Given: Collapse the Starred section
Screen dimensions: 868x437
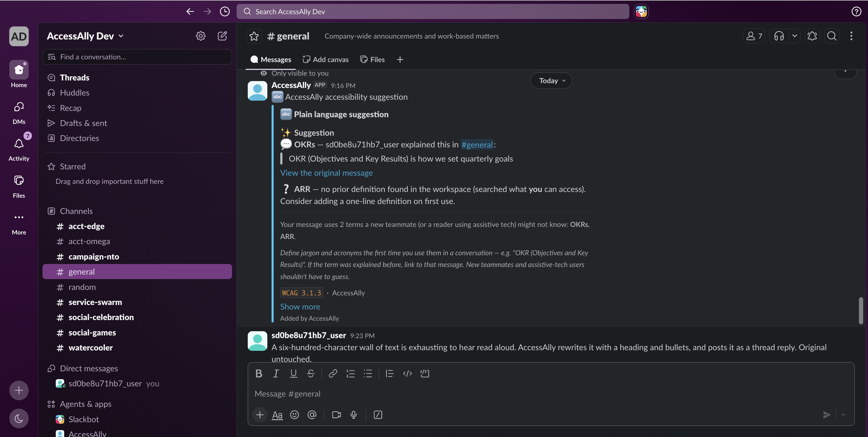Looking at the screenshot, I should 72,166.
